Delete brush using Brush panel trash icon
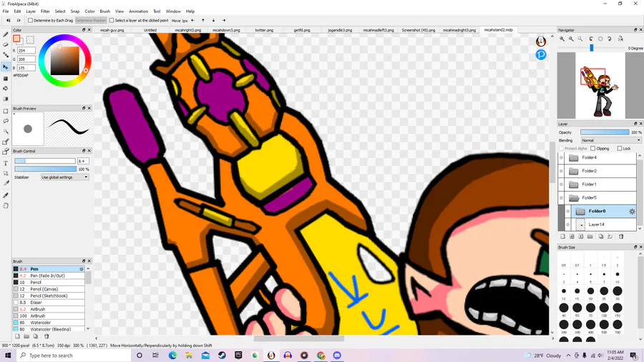The height and width of the screenshot is (362, 644). pos(47,336)
